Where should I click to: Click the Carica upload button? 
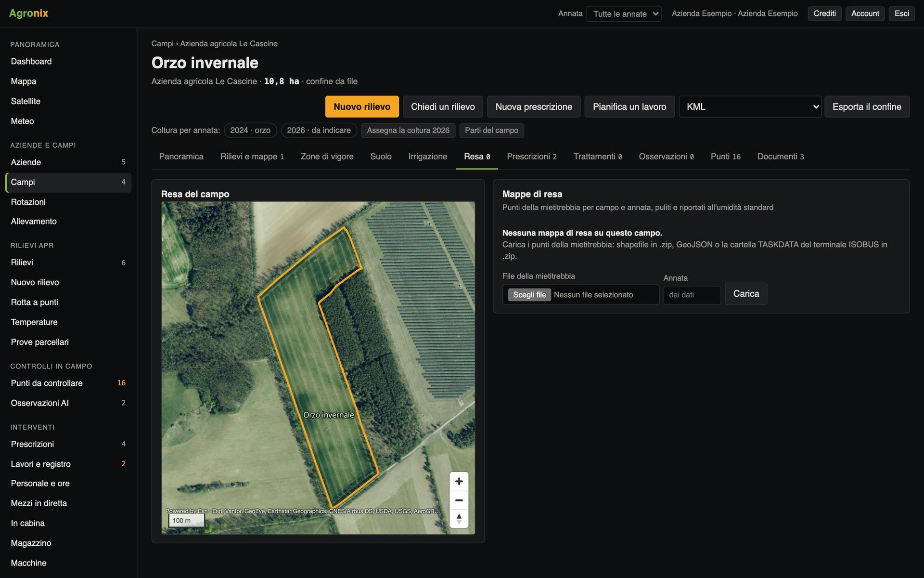tap(746, 294)
